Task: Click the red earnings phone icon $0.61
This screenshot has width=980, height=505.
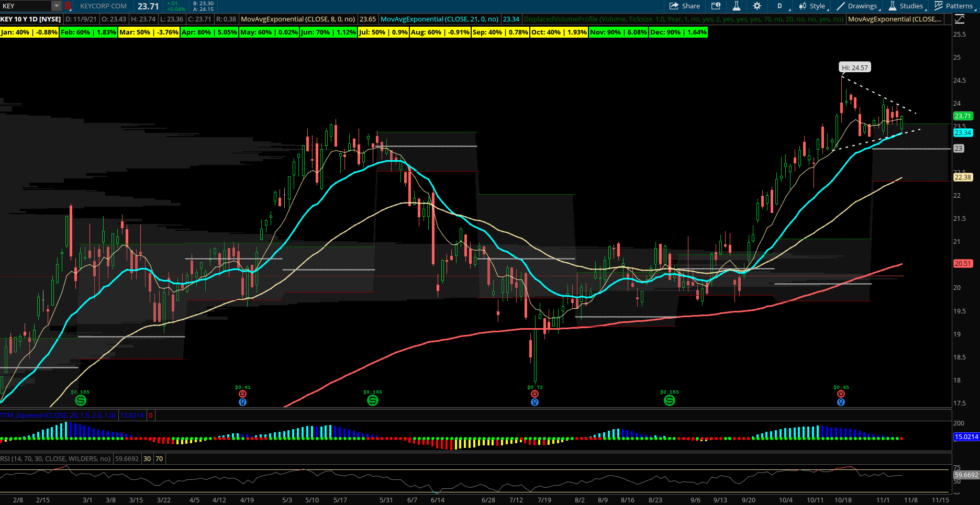Action: coord(242,394)
